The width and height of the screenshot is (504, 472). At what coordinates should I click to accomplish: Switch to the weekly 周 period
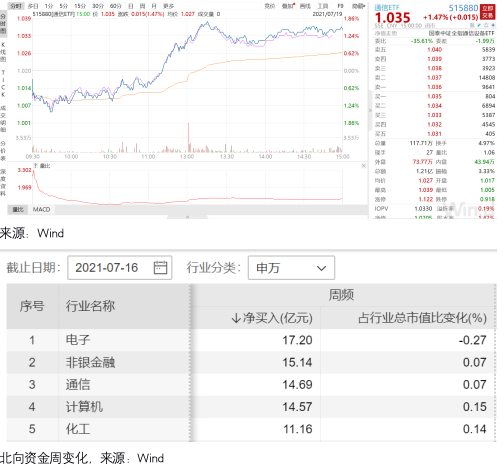[x=142, y=6]
